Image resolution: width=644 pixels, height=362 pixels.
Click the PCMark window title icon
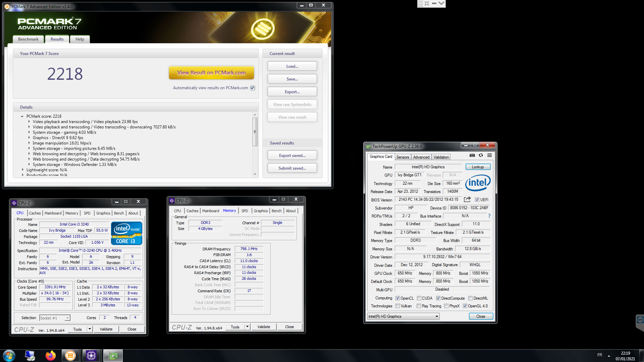point(7,6)
